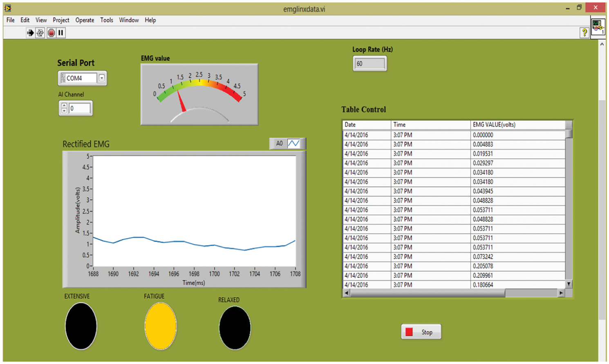Click the AI Channel increment/decrement stepper
609x364 pixels.
64,108
